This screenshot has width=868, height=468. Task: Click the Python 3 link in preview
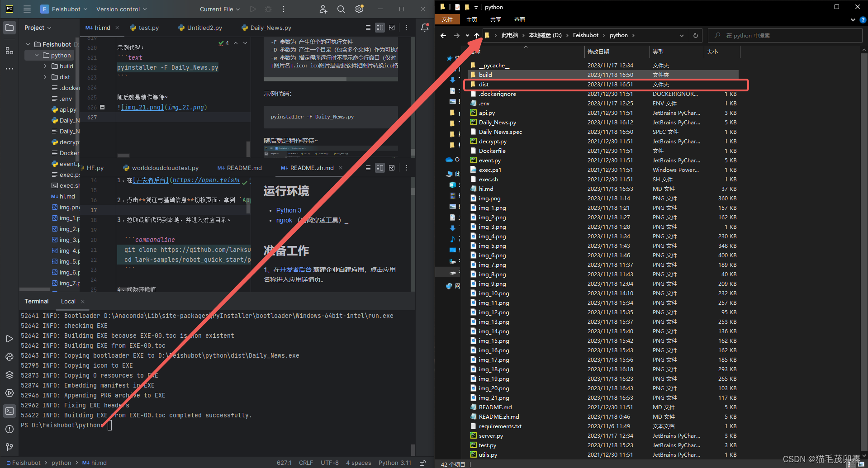coord(289,210)
